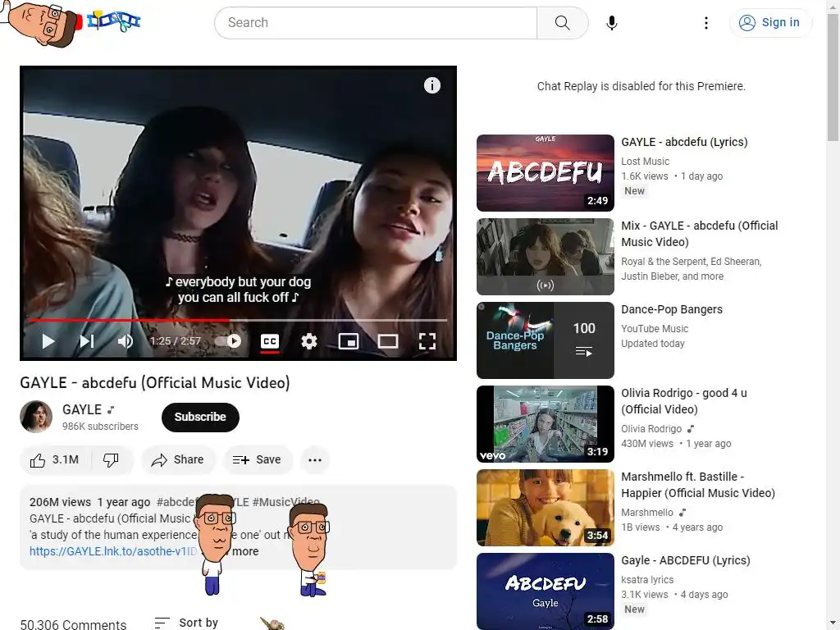
Task: Subscribe to GAYLE channel
Action: pyautogui.click(x=200, y=417)
